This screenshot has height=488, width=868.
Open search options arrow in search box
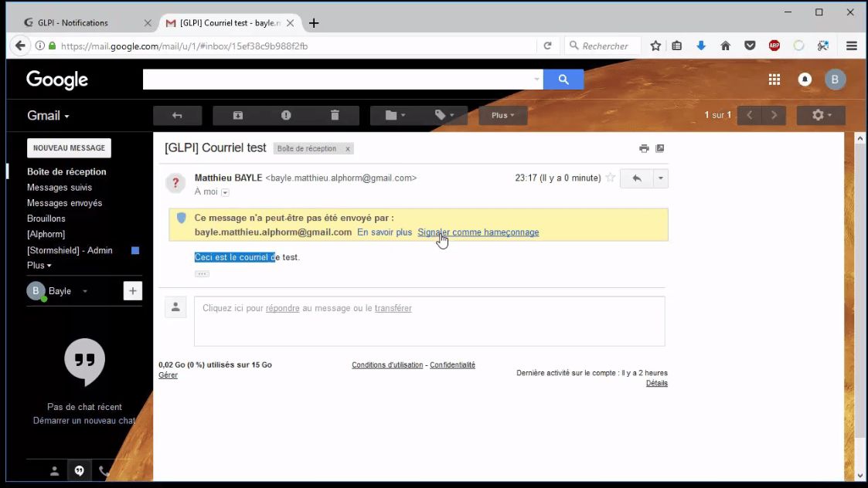tap(536, 80)
